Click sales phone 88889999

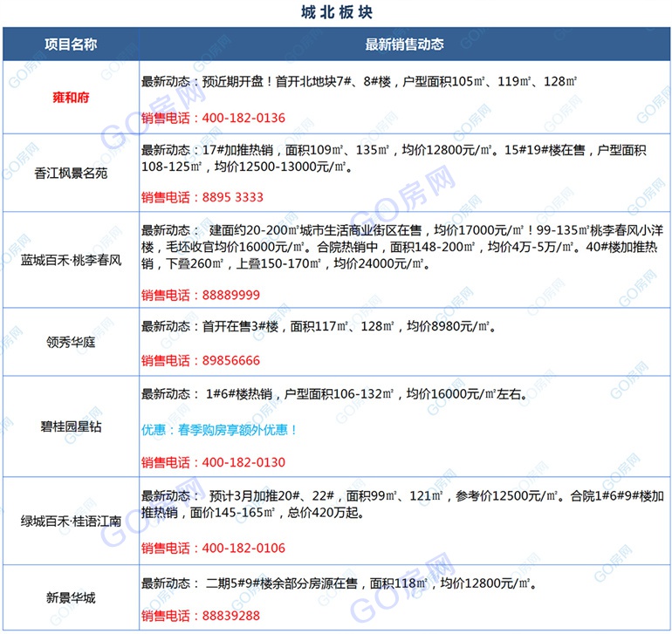click(x=201, y=295)
